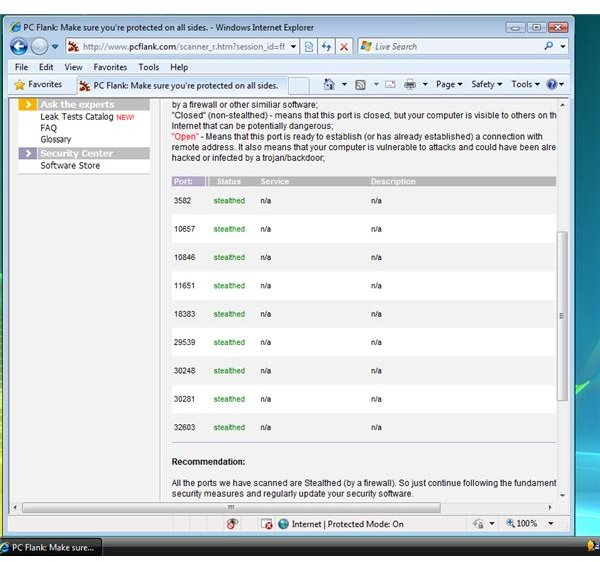600x562 pixels.
Task: Expand the Home button dropdown arrow
Action: click(x=344, y=84)
